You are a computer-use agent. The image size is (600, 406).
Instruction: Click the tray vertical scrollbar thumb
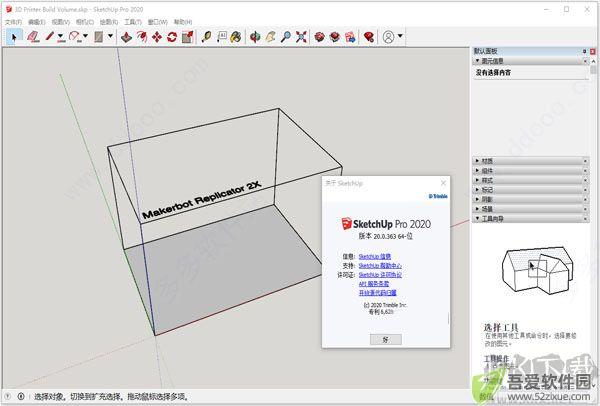point(593,70)
